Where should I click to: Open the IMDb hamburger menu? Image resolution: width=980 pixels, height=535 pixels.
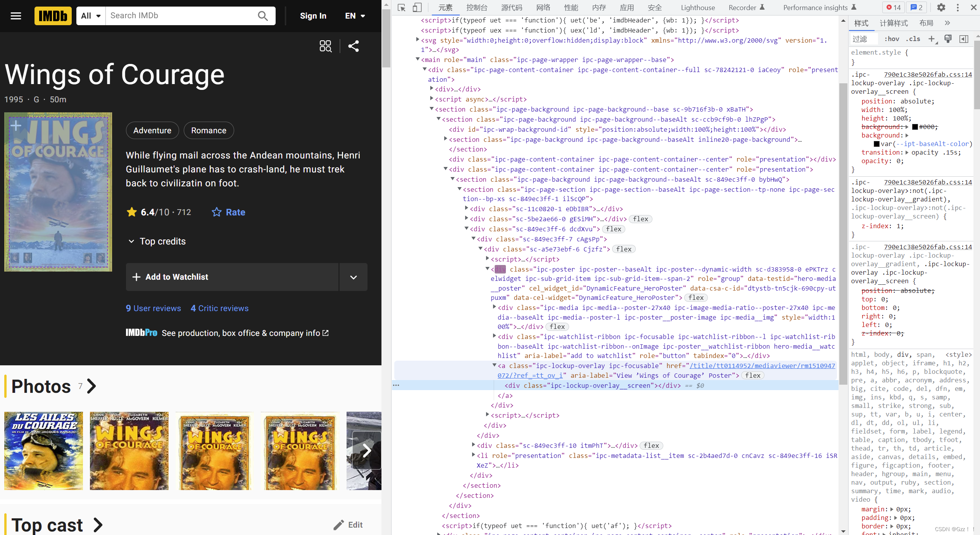click(x=16, y=16)
